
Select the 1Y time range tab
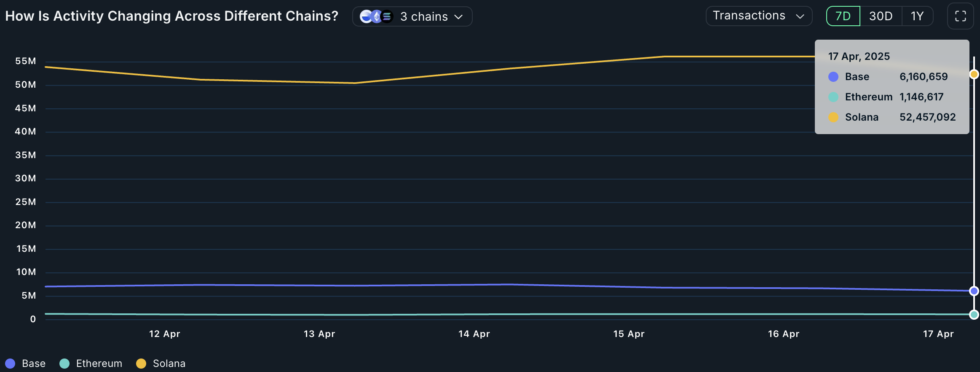917,16
